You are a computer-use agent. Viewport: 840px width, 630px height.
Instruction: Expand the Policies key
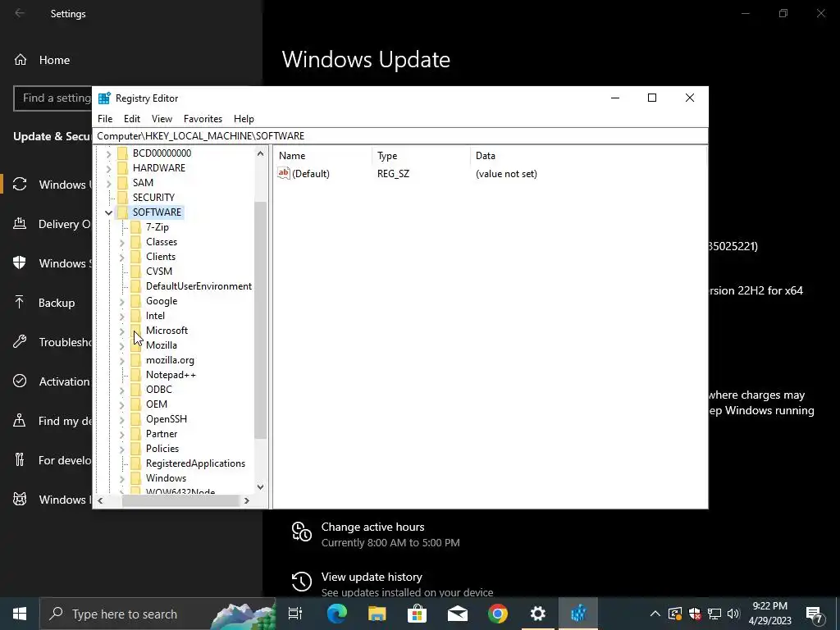122,450
